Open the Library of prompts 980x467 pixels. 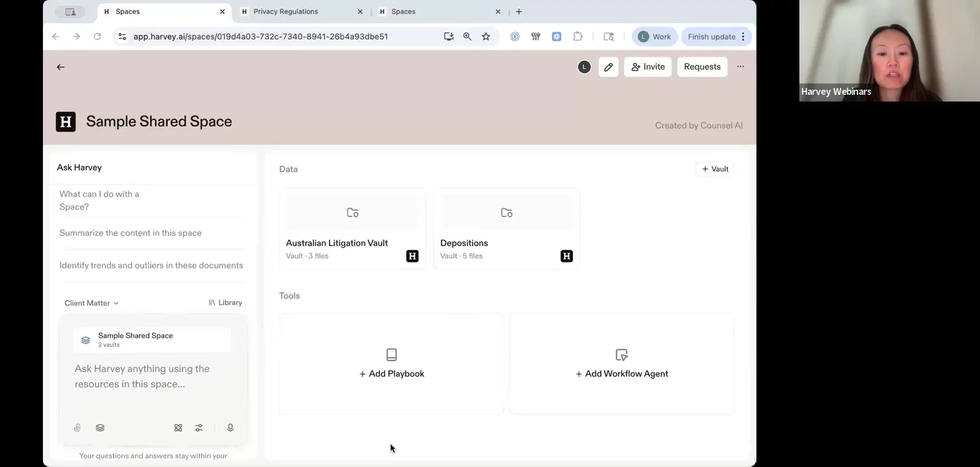point(225,303)
